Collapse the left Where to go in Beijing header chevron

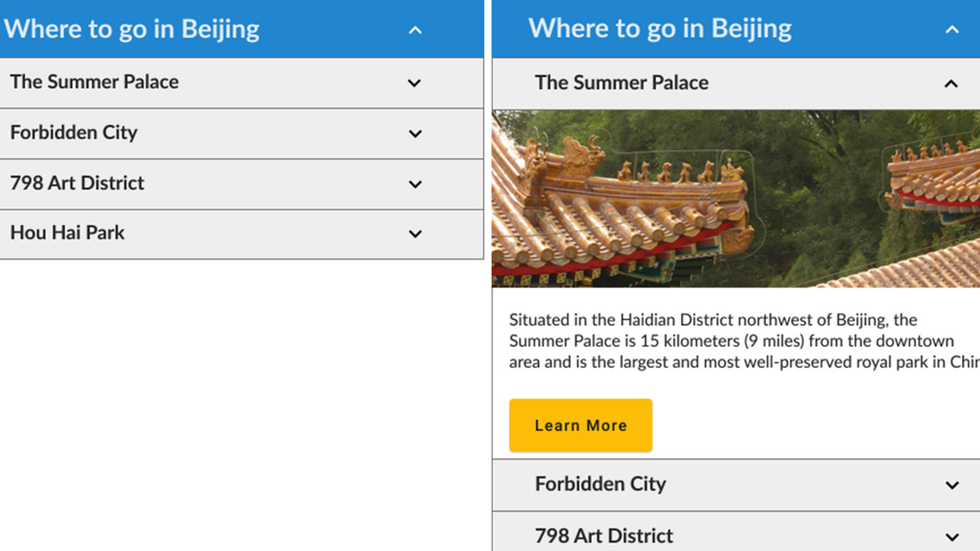pos(415,30)
